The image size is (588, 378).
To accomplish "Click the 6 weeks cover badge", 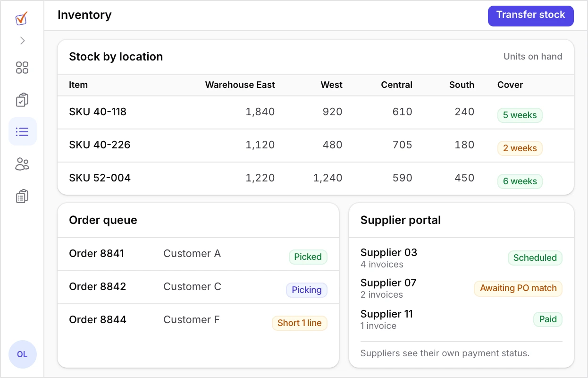I will [x=520, y=181].
